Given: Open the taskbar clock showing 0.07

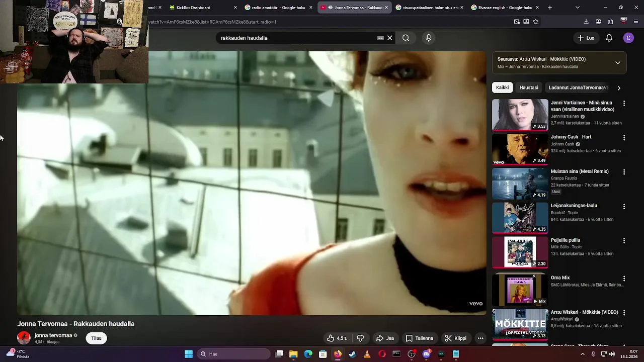Looking at the screenshot, I should tap(629, 354).
